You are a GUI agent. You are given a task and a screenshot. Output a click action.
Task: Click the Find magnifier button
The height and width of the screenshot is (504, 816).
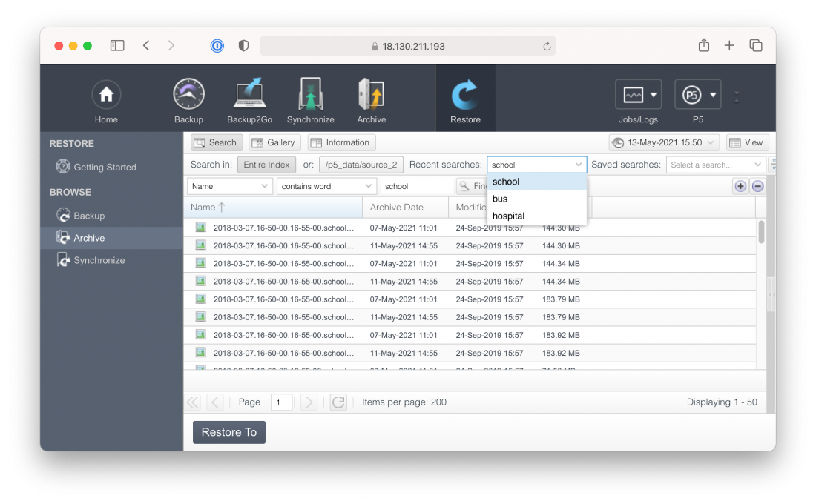(x=472, y=186)
